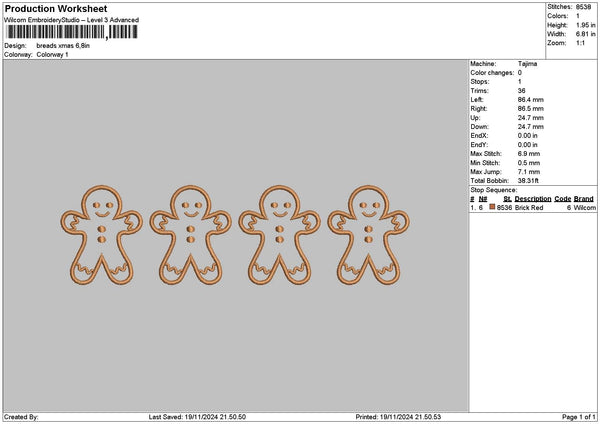The width and height of the screenshot is (600, 424).
Task: Select the Height value 1.95 in
Action: pos(585,25)
